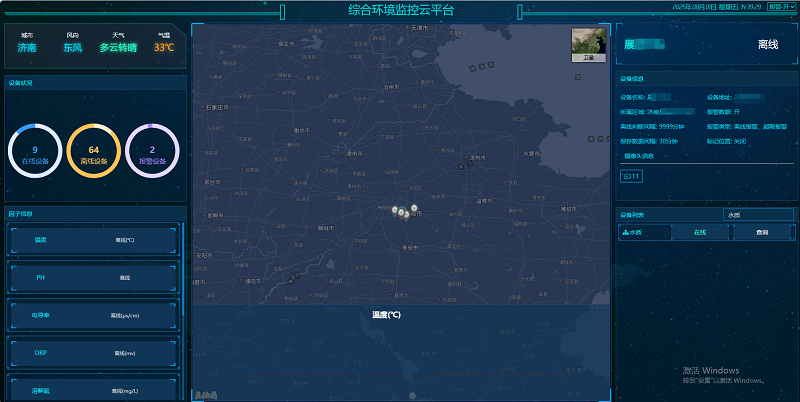The image size is (800, 402).
Task: Select the PH factor card
Action: pyautogui.click(x=93, y=277)
